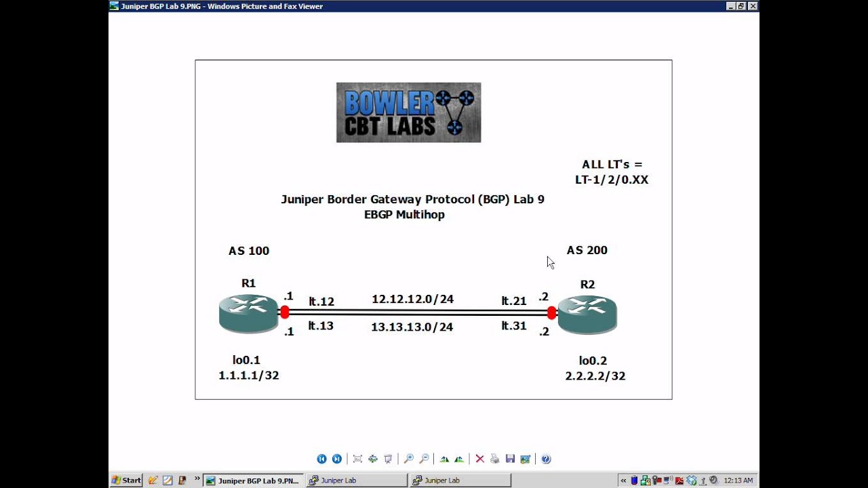Open the Dropbox tray icon
This screenshot has height=488, width=868.
(x=691, y=481)
